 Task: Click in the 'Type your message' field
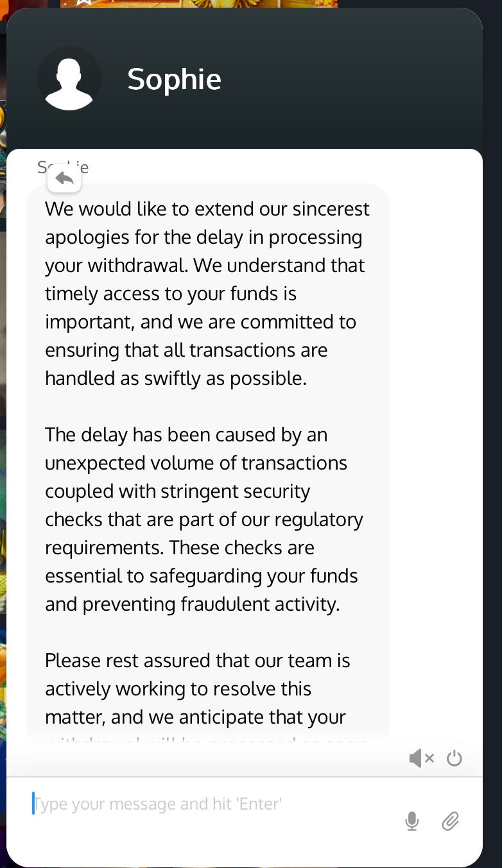[x=193, y=804]
